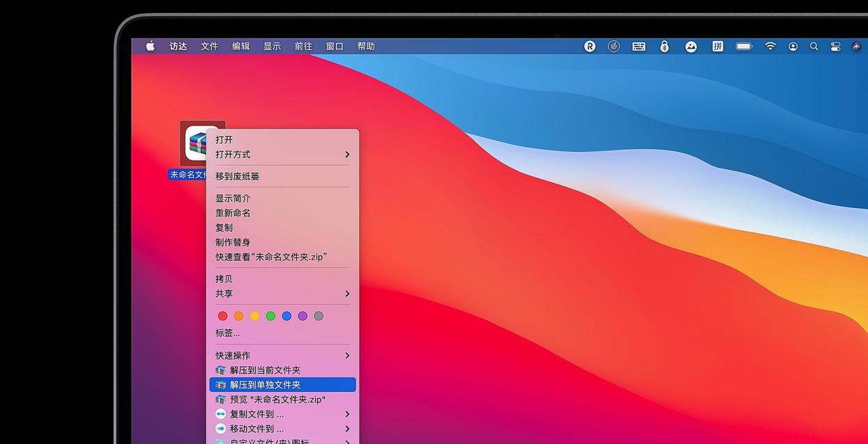This screenshot has width=868, height=444.
Task: Open the 显示 menu
Action: click(x=272, y=46)
